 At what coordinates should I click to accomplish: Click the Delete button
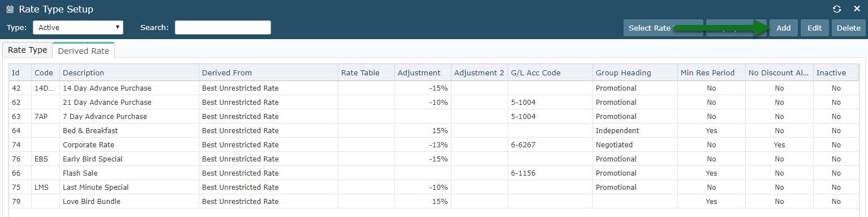pyautogui.click(x=848, y=28)
